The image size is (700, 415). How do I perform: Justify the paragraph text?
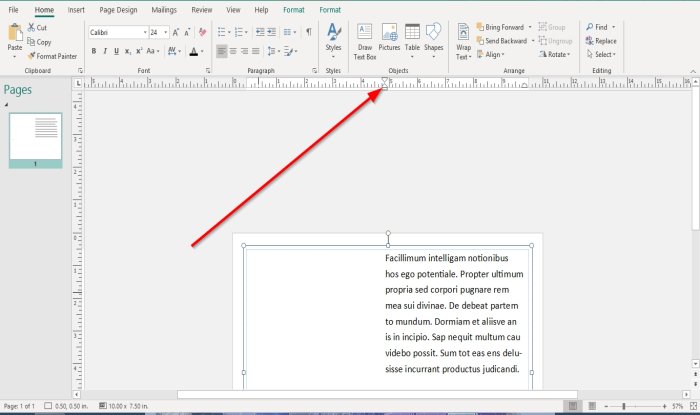[256, 51]
